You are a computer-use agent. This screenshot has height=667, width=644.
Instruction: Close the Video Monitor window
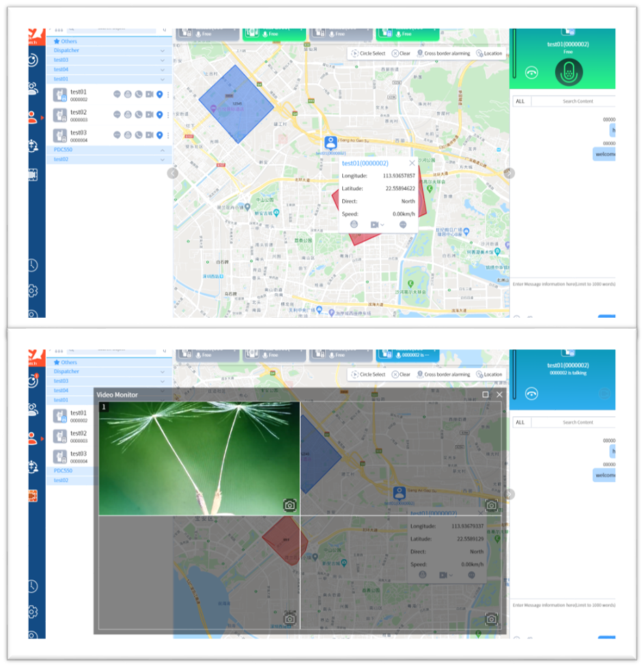[499, 394]
